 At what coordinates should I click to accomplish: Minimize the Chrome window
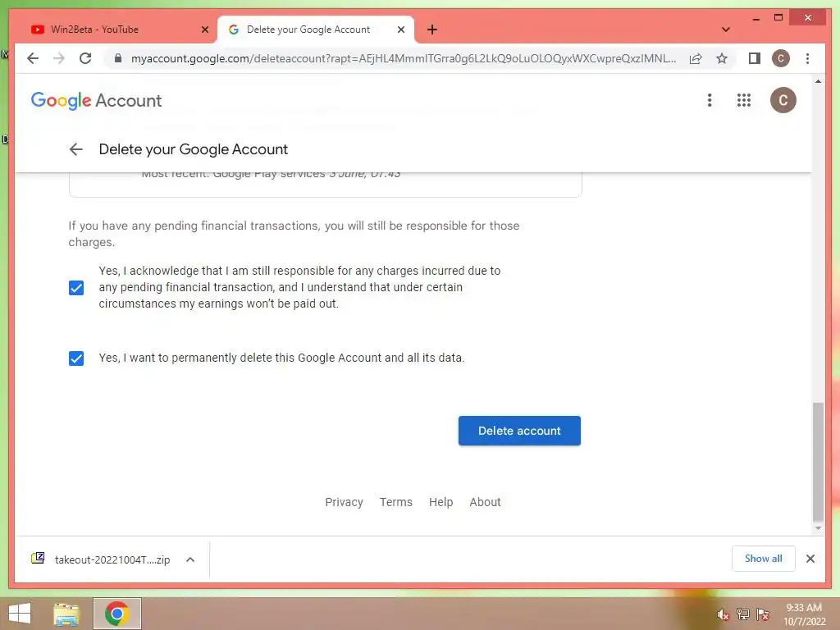coord(756,19)
